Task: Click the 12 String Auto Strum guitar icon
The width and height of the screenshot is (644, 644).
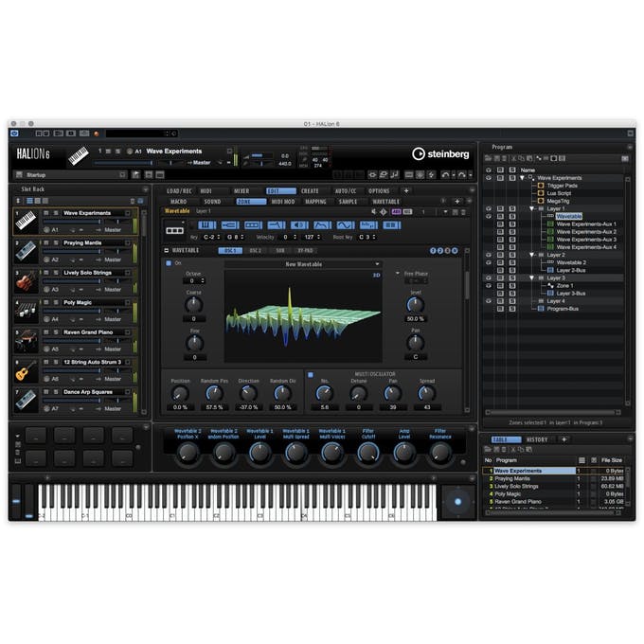Action: [x=27, y=371]
